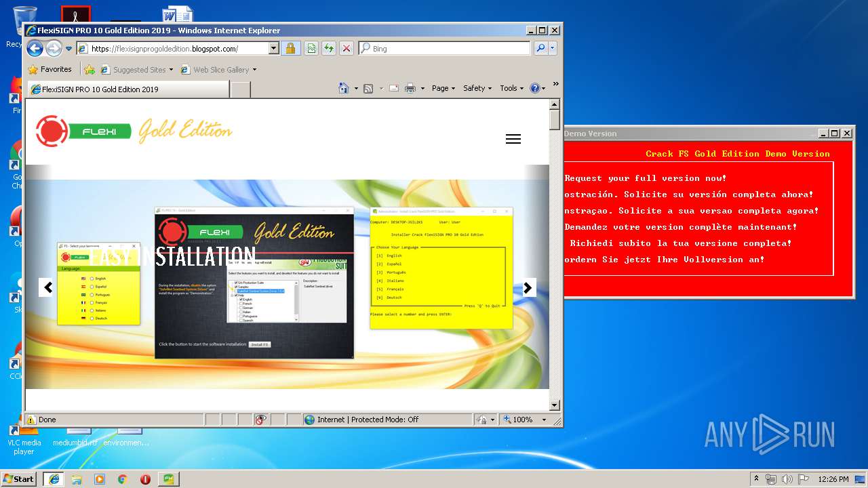
Task: Select the FlexiSIGN PRO 10 Gold Edition tab
Action: tap(128, 89)
